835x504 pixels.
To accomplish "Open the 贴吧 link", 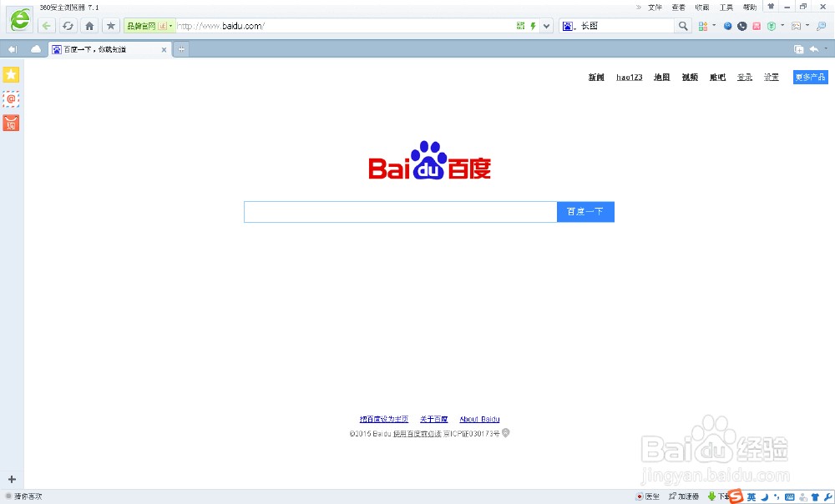I will point(718,77).
